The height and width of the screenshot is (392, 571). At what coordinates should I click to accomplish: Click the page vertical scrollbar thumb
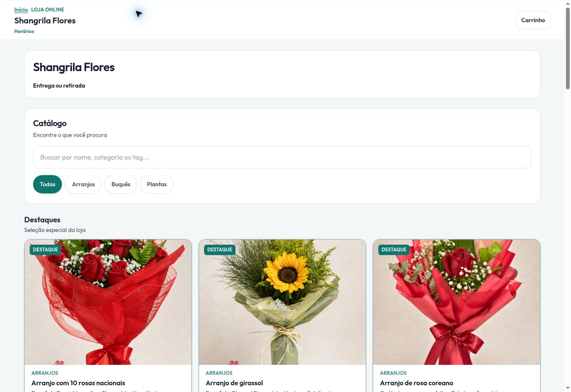coord(568,48)
